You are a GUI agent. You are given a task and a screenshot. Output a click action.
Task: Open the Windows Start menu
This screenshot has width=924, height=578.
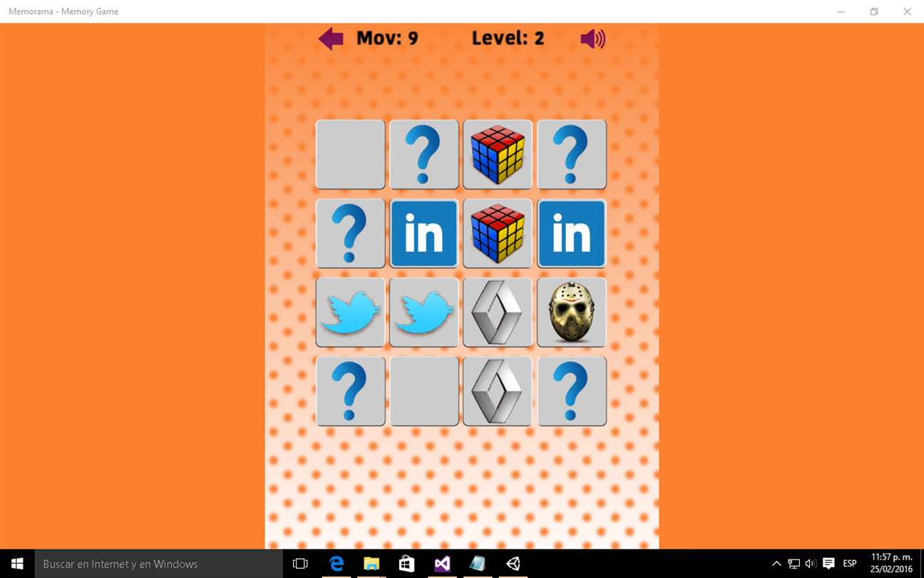click(x=17, y=564)
